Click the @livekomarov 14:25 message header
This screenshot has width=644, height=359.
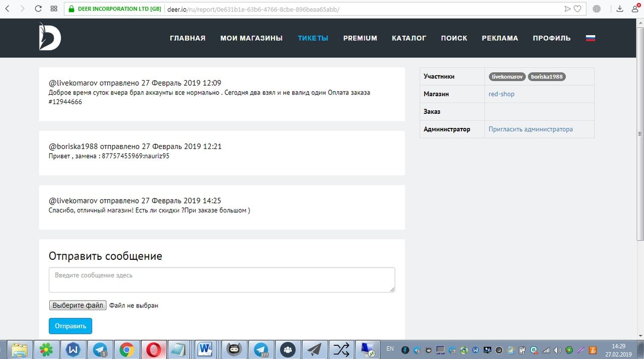(135, 201)
